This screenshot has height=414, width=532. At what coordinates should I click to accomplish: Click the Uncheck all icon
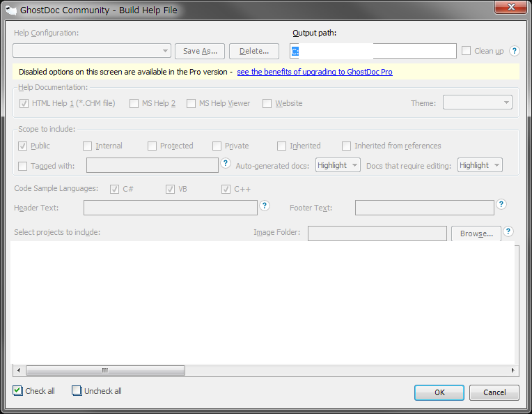coord(77,390)
